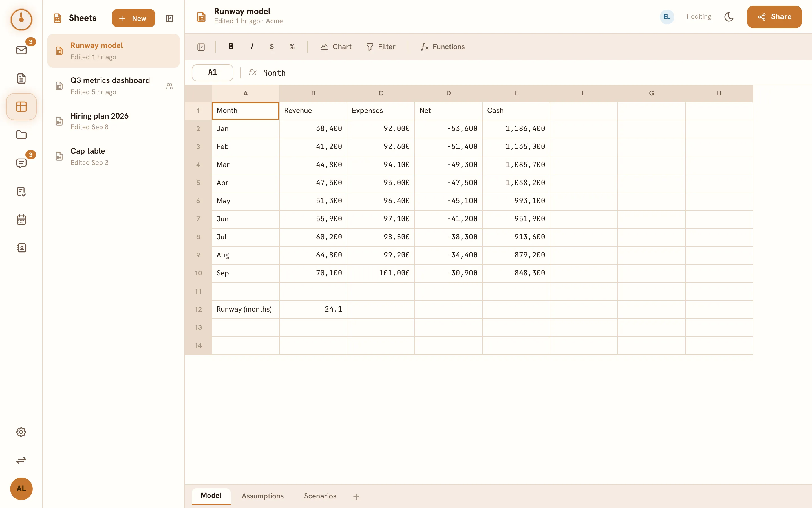Screen dimensions: 812x508
Task: Open the Q3 metrics dashboard sheet
Action: click(x=113, y=86)
